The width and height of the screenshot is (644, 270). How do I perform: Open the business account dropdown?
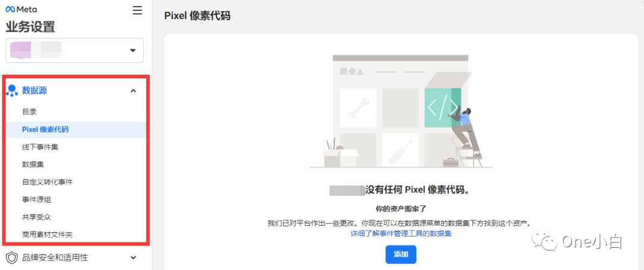(75, 50)
